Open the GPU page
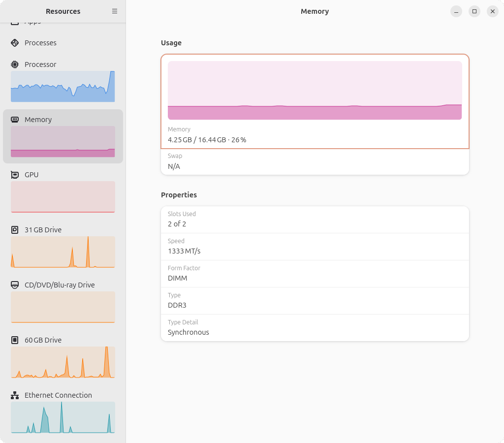504x443 pixels. point(63,192)
